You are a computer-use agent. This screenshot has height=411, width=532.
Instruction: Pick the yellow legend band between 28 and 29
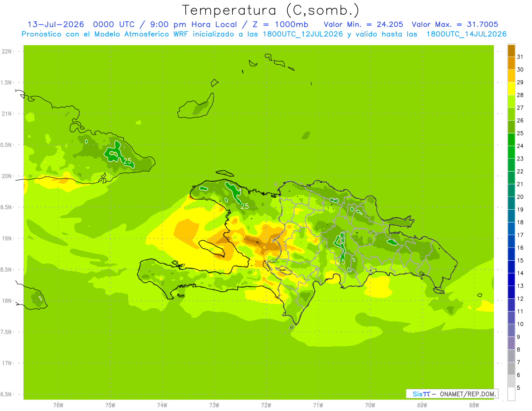[511, 89]
